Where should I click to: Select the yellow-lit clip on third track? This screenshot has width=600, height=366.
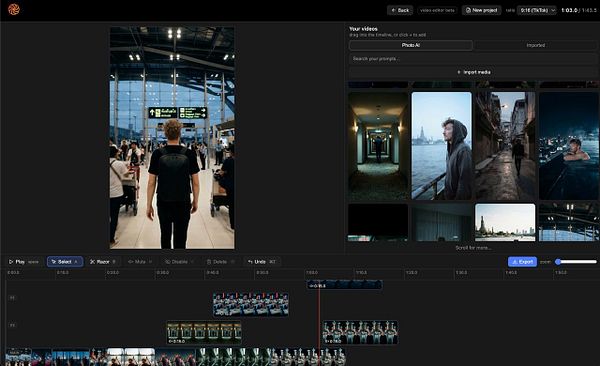tap(204, 332)
